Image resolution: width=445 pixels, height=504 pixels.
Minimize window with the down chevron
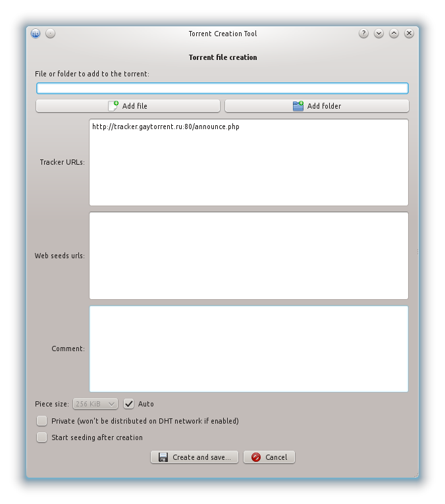pos(379,34)
